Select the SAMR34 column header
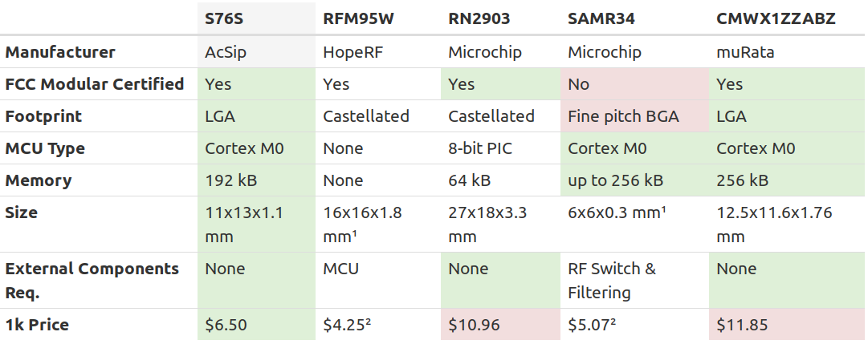Viewport: 868px width, 344px height. 634,18
